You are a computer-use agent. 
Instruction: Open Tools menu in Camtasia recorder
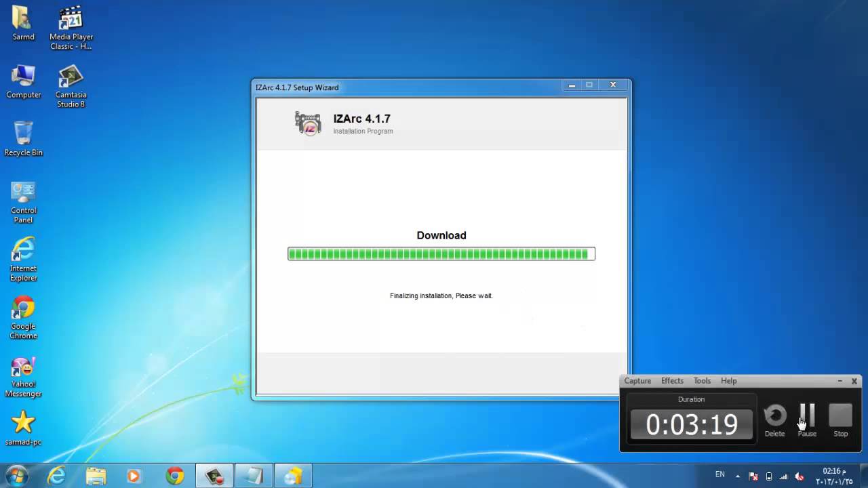702,381
